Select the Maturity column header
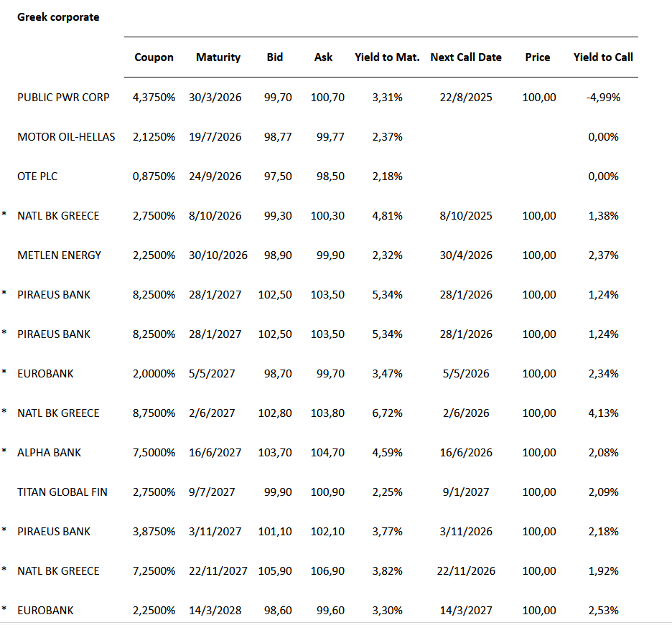The image size is (672, 625). pos(218,57)
